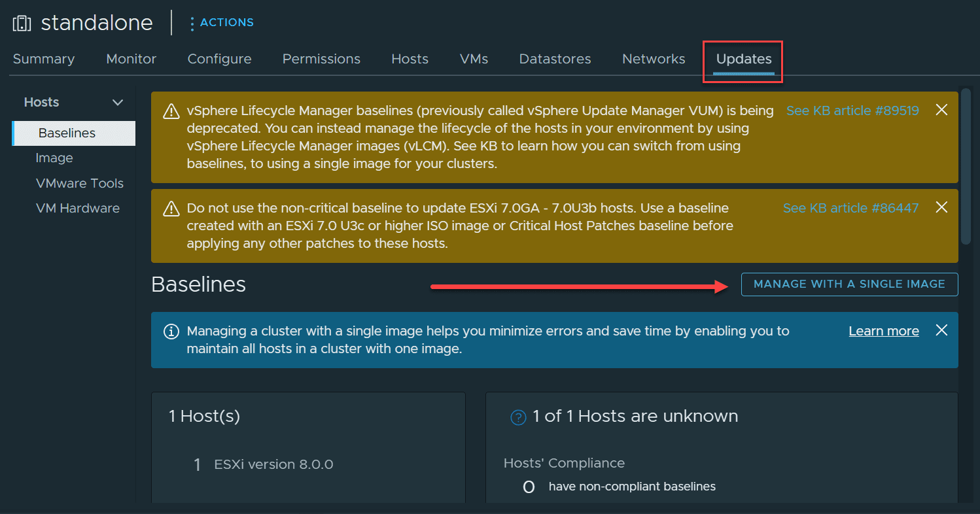
Task: Click the standalone cluster icon
Action: 22,24
